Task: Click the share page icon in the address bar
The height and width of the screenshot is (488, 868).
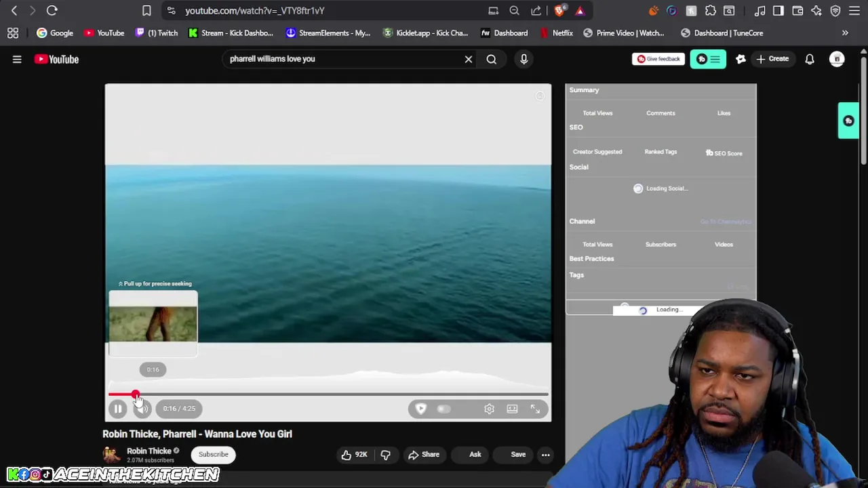Action: click(x=536, y=11)
